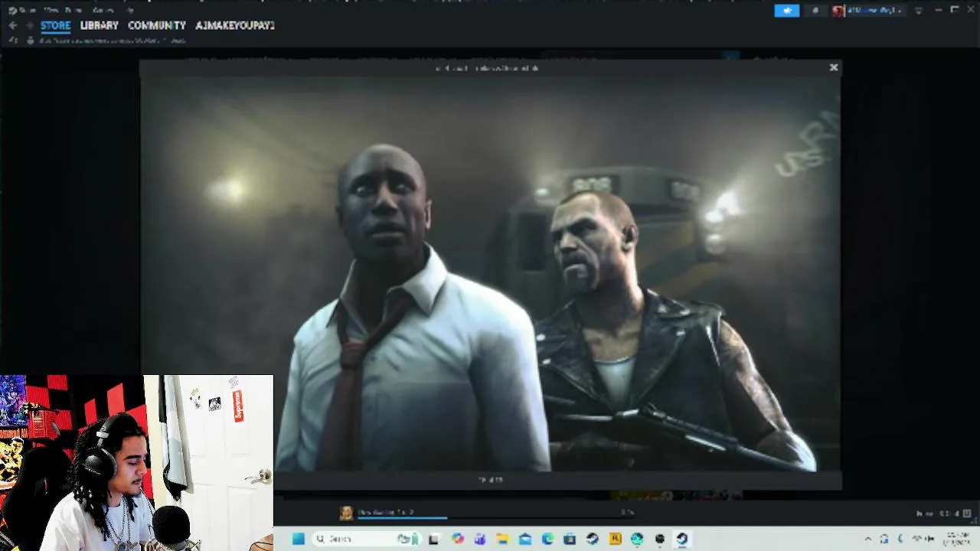Screen dimensions: 980x551
Task: Open OBS Studio from the taskbar
Action: [659, 539]
